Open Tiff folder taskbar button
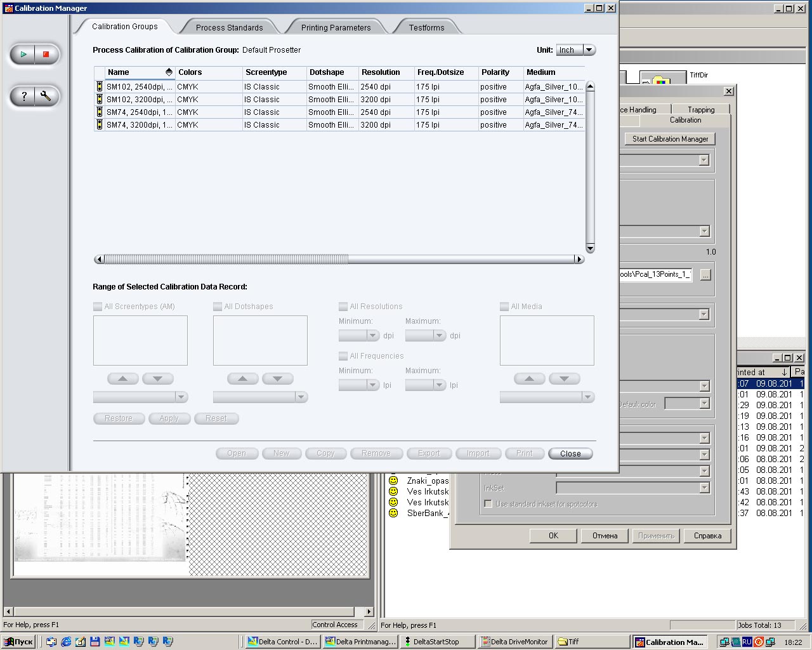This screenshot has height=650, width=812. pos(593,642)
